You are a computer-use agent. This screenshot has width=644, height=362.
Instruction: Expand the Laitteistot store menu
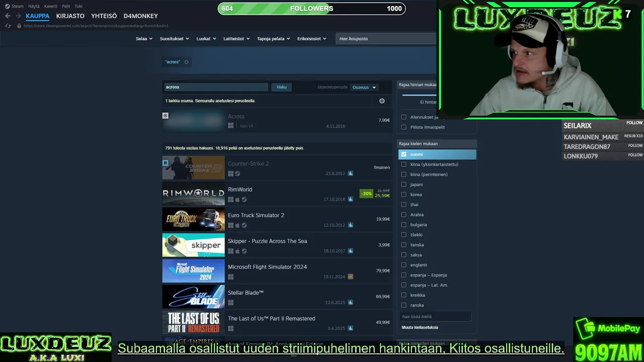(236, 39)
